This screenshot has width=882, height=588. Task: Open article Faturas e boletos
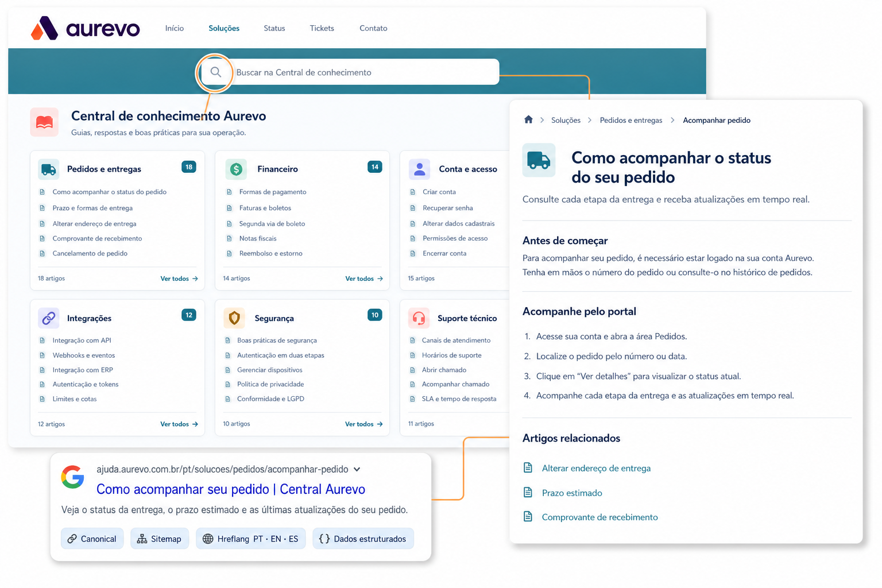(x=265, y=208)
